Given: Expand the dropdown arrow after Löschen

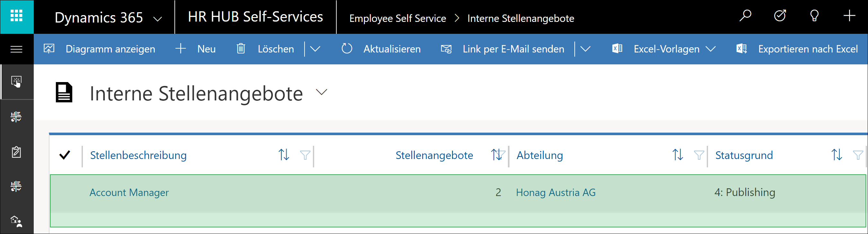Looking at the screenshot, I should 315,49.
